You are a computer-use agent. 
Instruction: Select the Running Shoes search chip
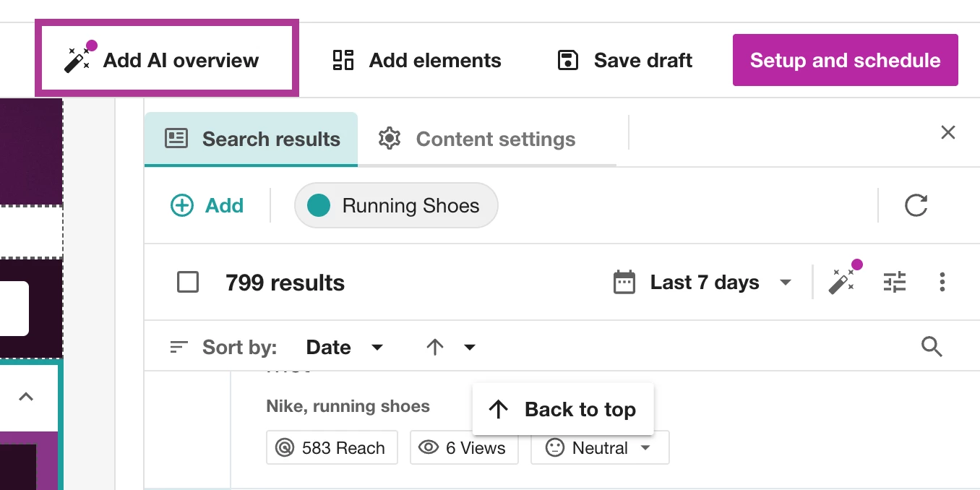click(396, 206)
